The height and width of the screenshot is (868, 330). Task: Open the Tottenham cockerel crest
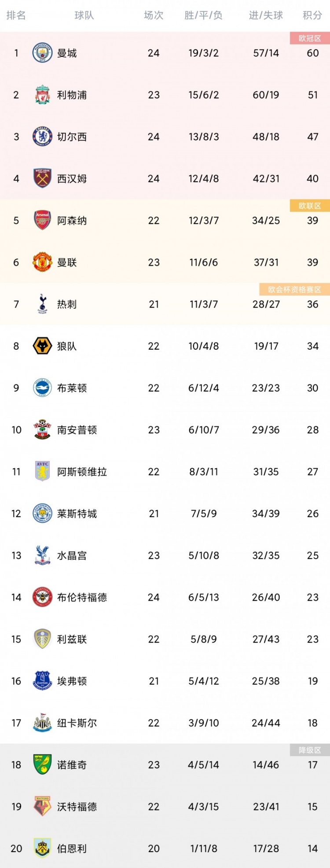click(43, 304)
